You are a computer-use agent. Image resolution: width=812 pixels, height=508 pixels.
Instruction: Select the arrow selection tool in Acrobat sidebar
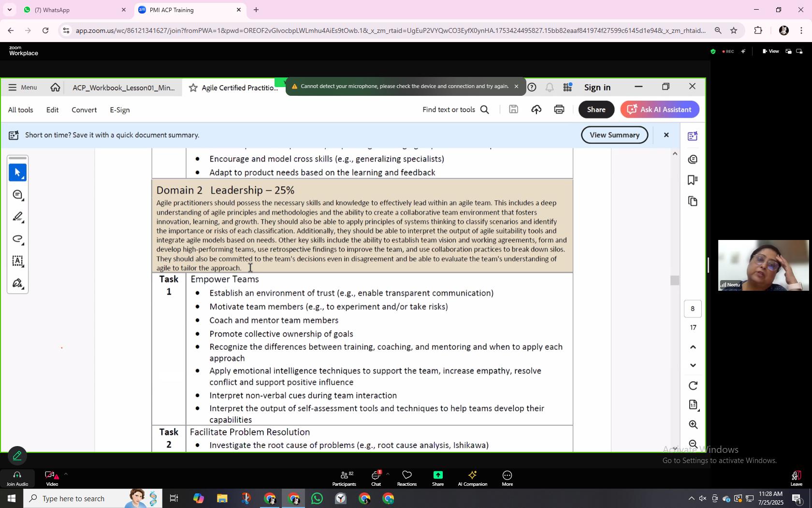pos(17,173)
